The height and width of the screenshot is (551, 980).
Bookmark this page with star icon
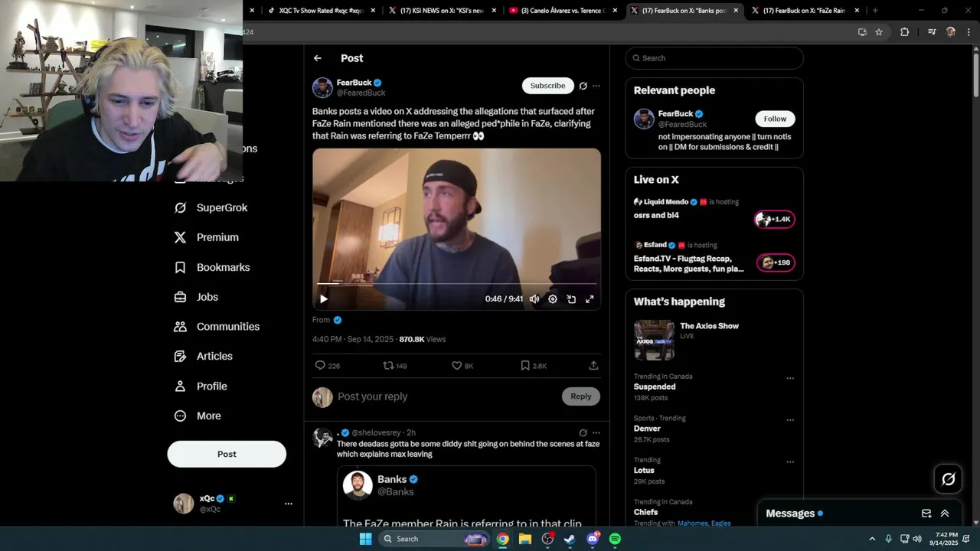coord(879,32)
